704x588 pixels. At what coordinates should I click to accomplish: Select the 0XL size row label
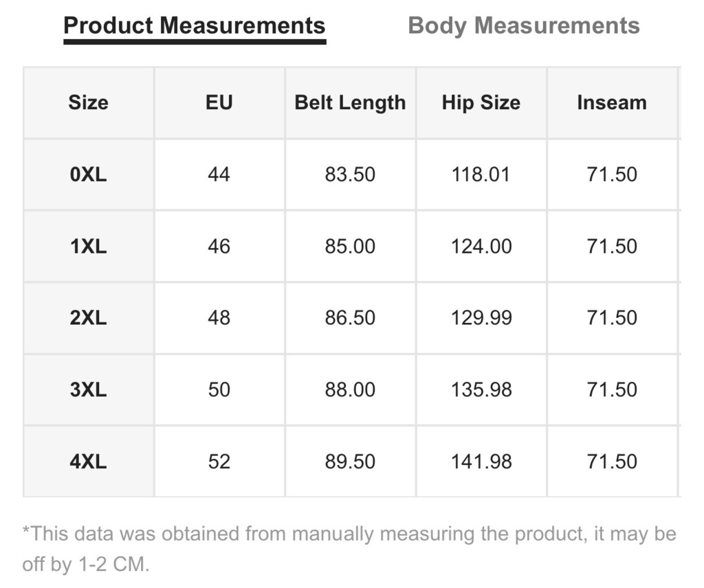[89, 174]
